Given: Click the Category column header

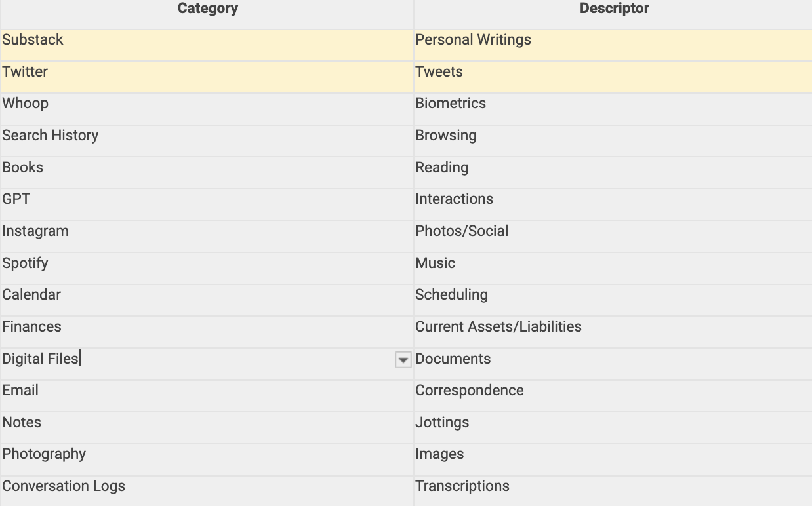Looking at the screenshot, I should [x=207, y=9].
